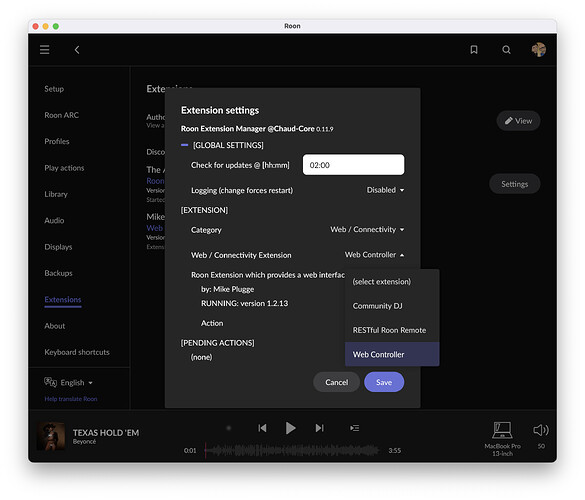Open the play queue icon
The height and width of the screenshot is (500, 585).
tap(354, 428)
